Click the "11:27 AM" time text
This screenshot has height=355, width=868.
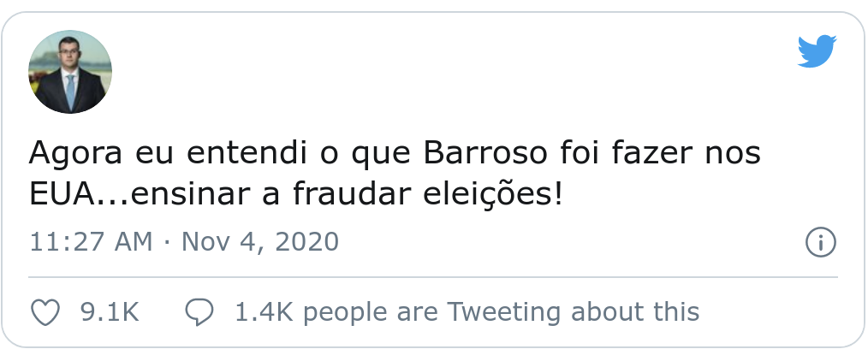pyautogui.click(x=91, y=242)
